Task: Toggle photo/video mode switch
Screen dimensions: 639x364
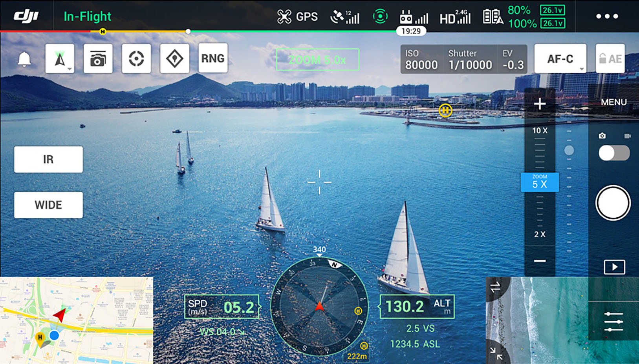Action: coord(614,153)
